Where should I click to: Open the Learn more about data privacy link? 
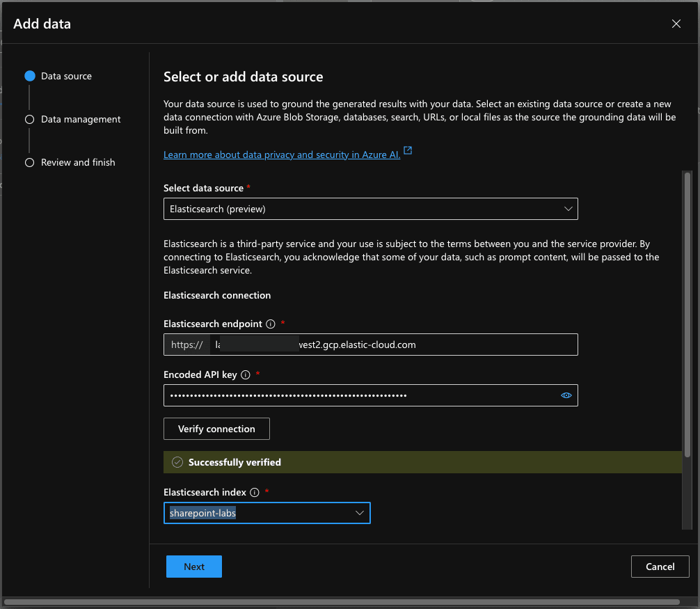282,155
